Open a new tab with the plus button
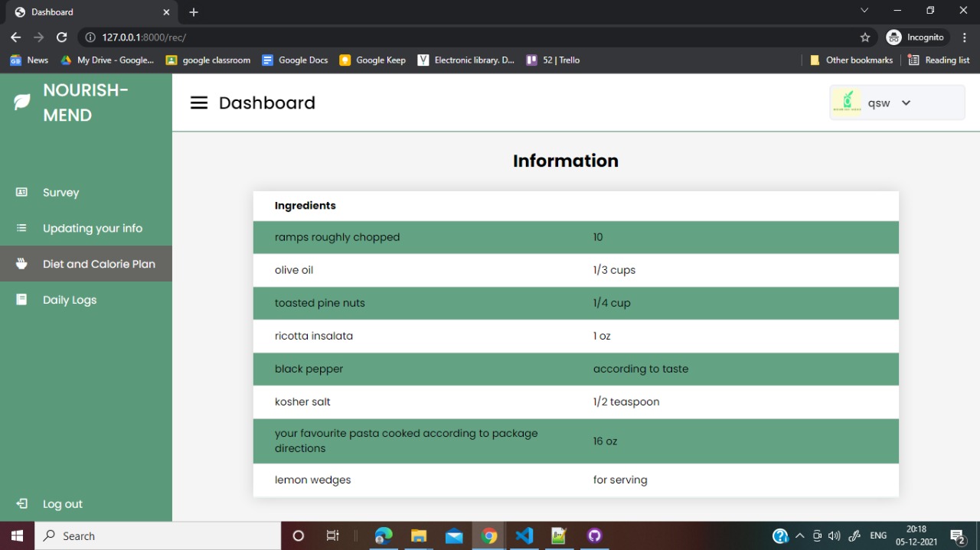 pyautogui.click(x=194, y=11)
